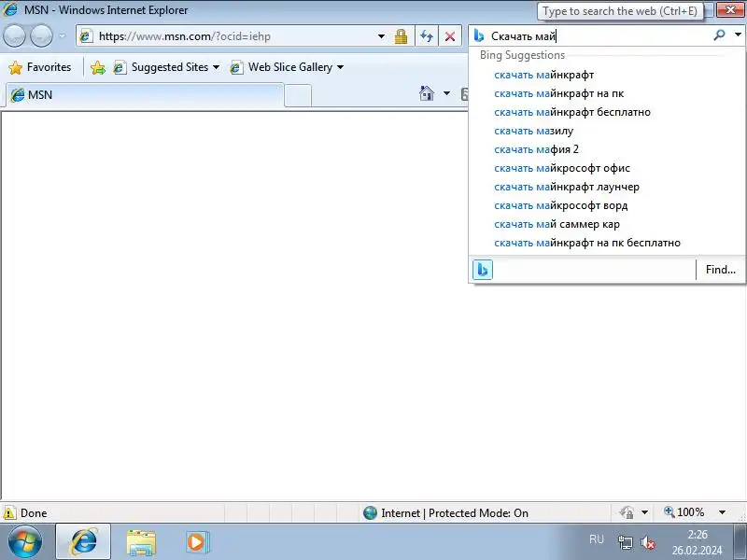Viewport: 747px width, 560px height.
Task: Click Show desktop button at taskbar end
Action: [x=740, y=542]
